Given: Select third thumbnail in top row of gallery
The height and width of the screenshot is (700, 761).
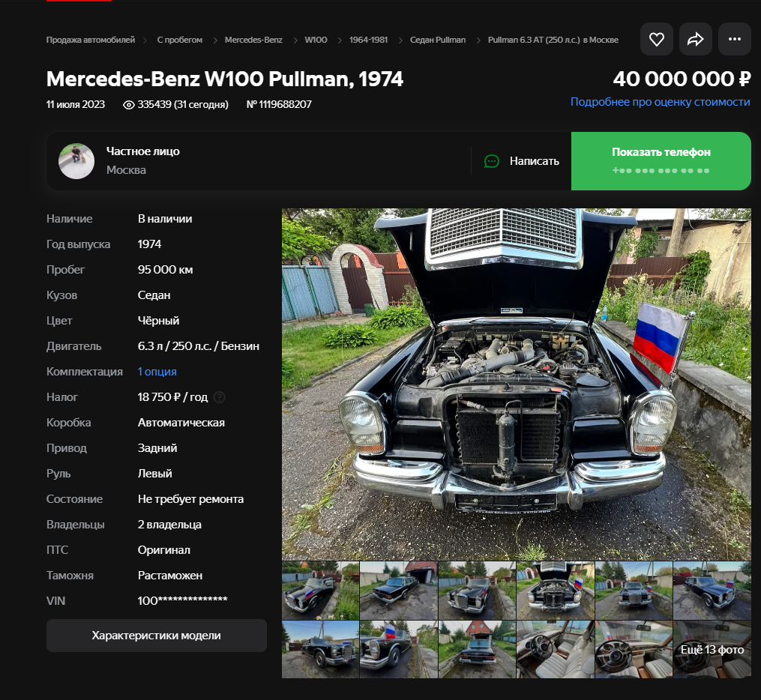Looking at the screenshot, I should click(x=477, y=591).
